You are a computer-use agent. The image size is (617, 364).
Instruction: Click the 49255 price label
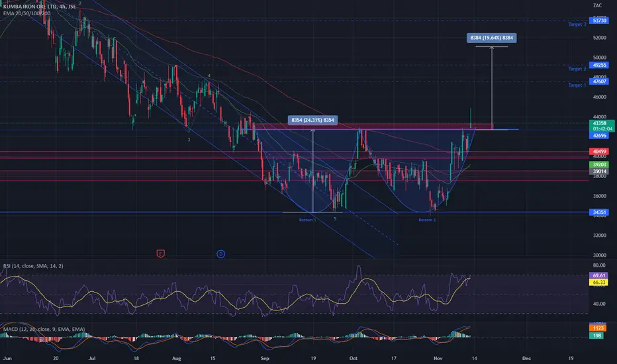click(x=599, y=66)
